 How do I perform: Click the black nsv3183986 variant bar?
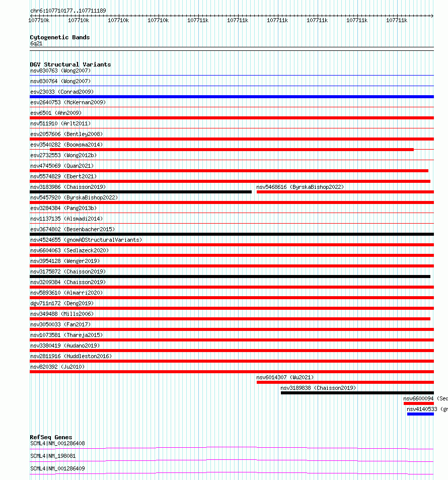point(140,192)
